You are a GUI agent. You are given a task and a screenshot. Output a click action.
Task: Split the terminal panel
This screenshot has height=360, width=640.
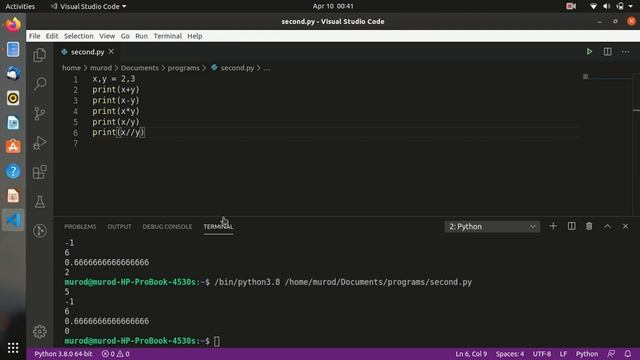pyautogui.click(x=571, y=226)
